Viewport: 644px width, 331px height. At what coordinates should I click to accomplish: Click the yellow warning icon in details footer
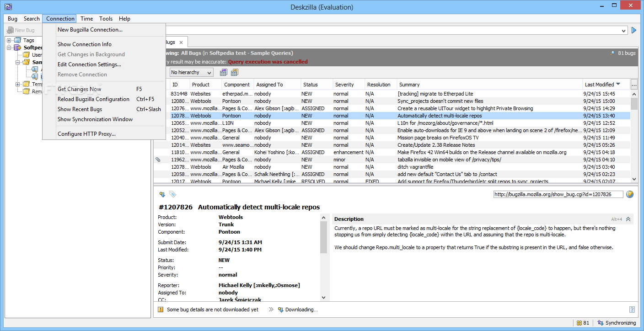pos(161,310)
